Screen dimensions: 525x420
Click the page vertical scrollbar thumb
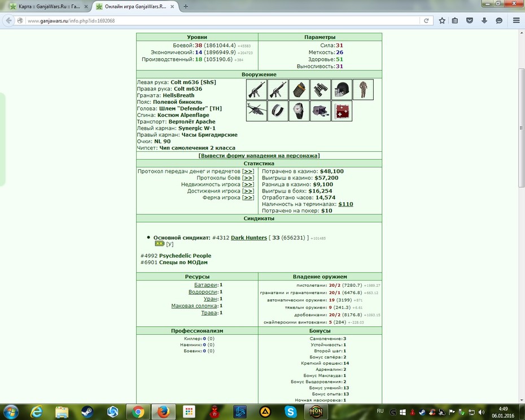tap(521, 128)
